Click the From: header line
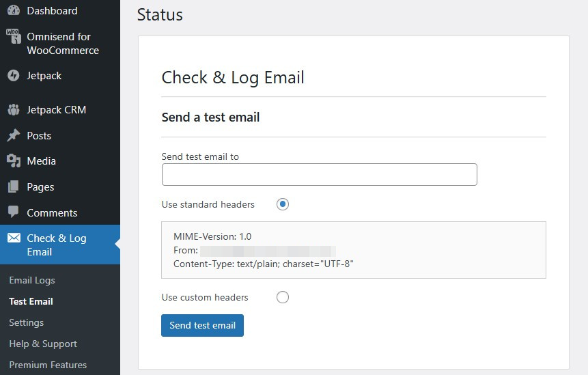The height and width of the screenshot is (375, 588). 255,251
